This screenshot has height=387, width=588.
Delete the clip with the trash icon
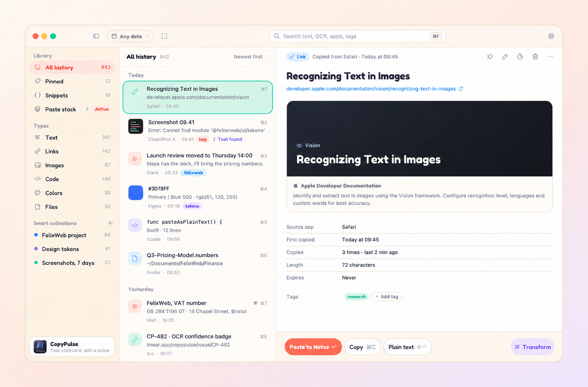coord(535,57)
